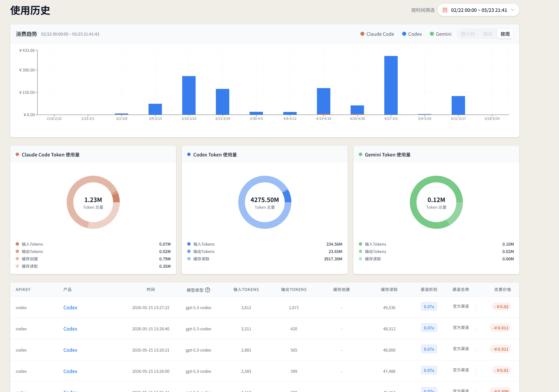Click the 3917.30M cache read total
Image resolution: width=559 pixels, height=392 pixels.
pyautogui.click(x=333, y=259)
